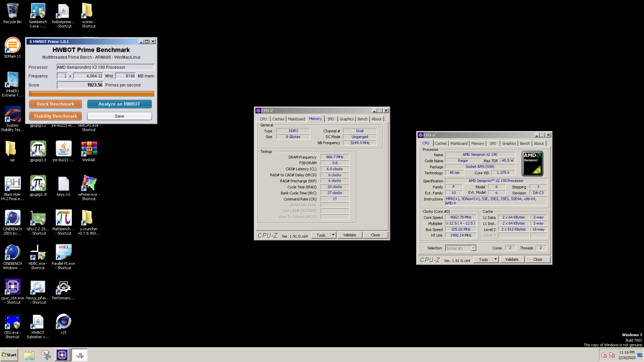
Task: Switch to SPD tab in Memory CPU-Z window
Action: point(331,119)
